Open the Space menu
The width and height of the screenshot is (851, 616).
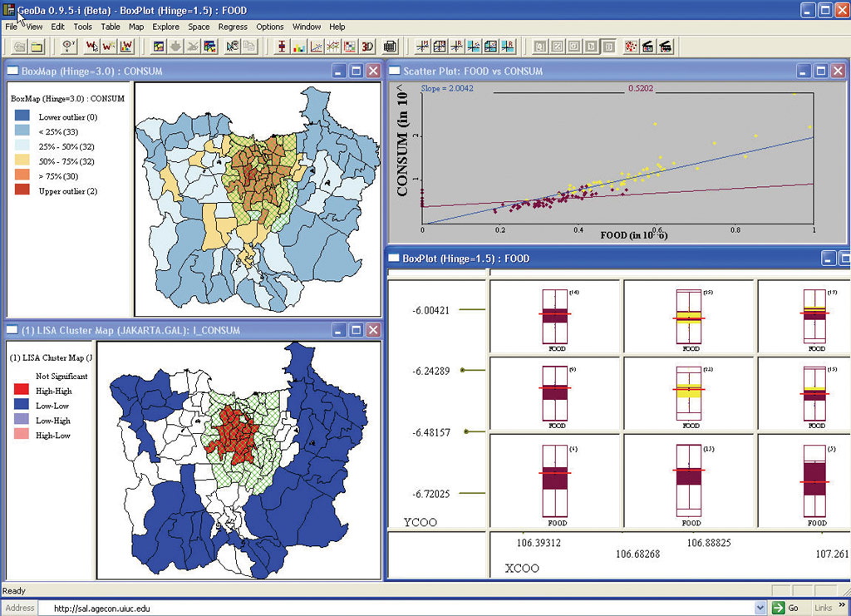199,27
